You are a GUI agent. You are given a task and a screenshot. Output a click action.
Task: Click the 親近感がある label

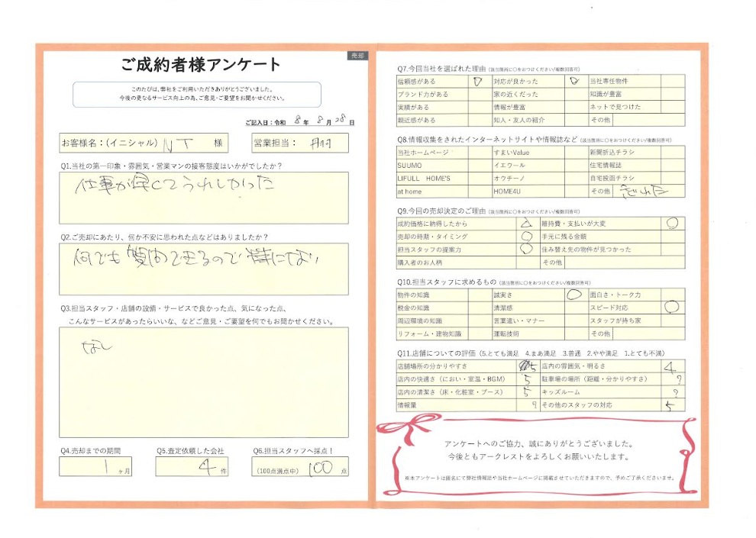click(416, 120)
